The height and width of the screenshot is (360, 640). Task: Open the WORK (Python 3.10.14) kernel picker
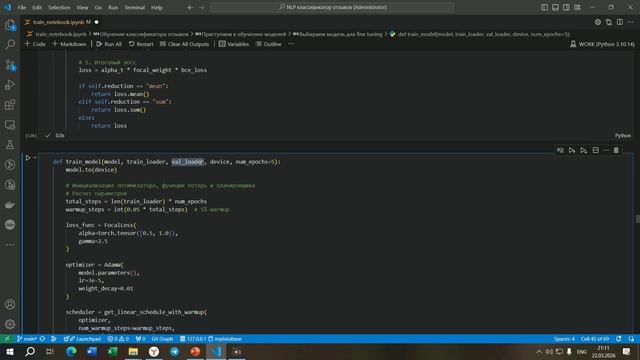pyautogui.click(x=602, y=44)
